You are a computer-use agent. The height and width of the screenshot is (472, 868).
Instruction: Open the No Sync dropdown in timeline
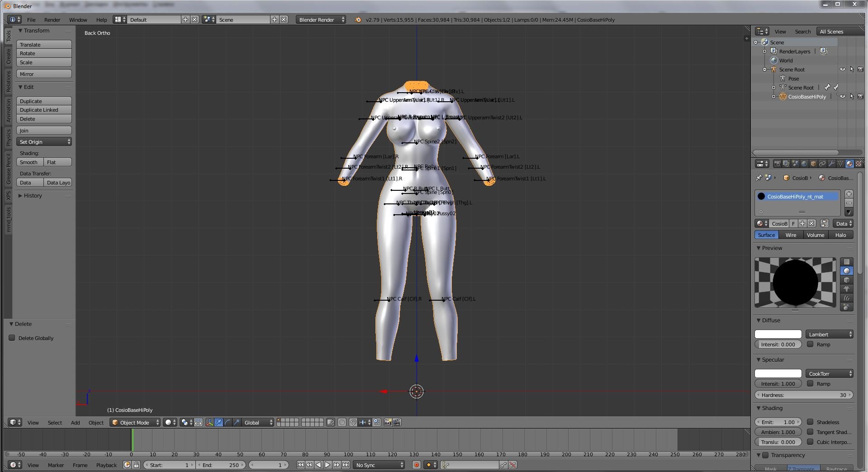[x=379, y=465]
